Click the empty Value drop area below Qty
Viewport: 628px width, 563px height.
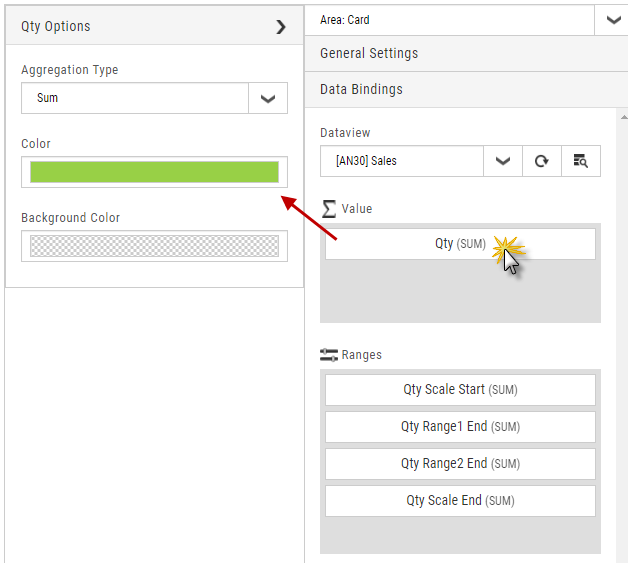pyautogui.click(x=460, y=290)
